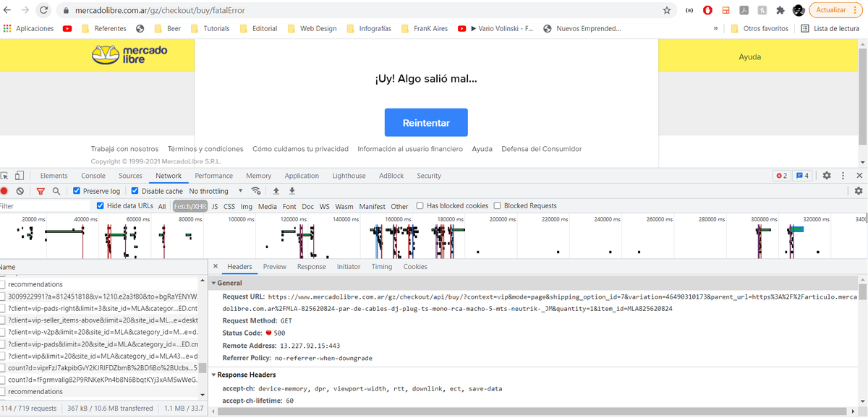Screen dimensions: 868x418
Task: Open network conditions wifi icon
Action: click(x=255, y=191)
